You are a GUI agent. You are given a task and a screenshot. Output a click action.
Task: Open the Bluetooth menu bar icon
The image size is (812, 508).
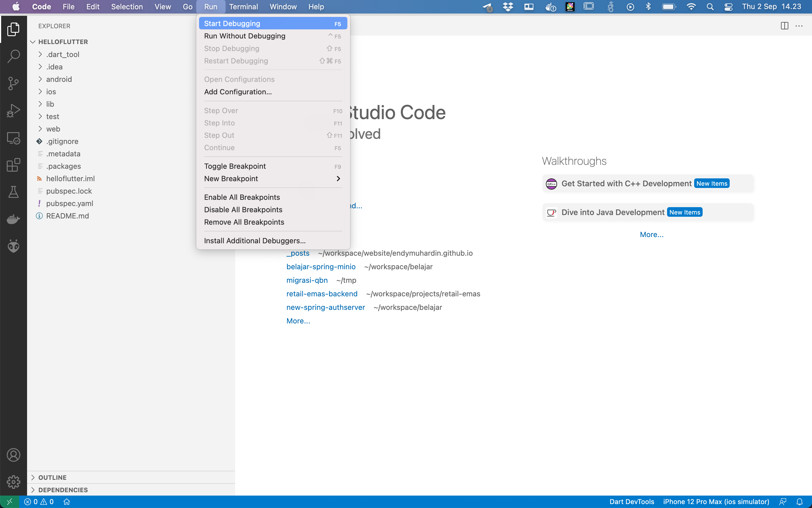coord(648,7)
